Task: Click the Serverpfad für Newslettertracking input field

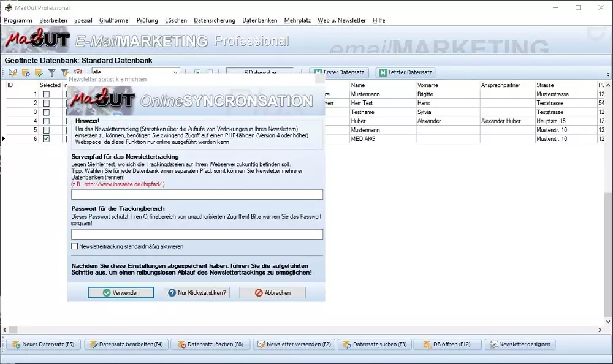Action: (197, 194)
